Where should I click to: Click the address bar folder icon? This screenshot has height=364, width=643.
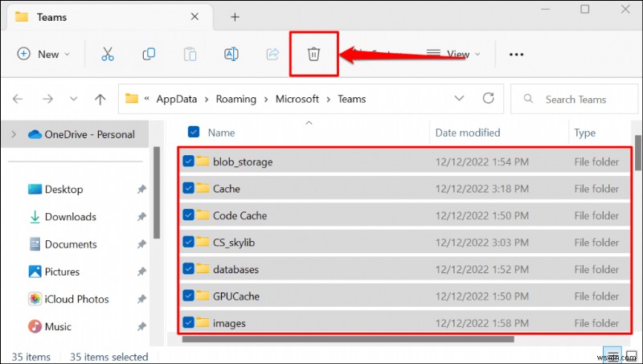(132, 98)
